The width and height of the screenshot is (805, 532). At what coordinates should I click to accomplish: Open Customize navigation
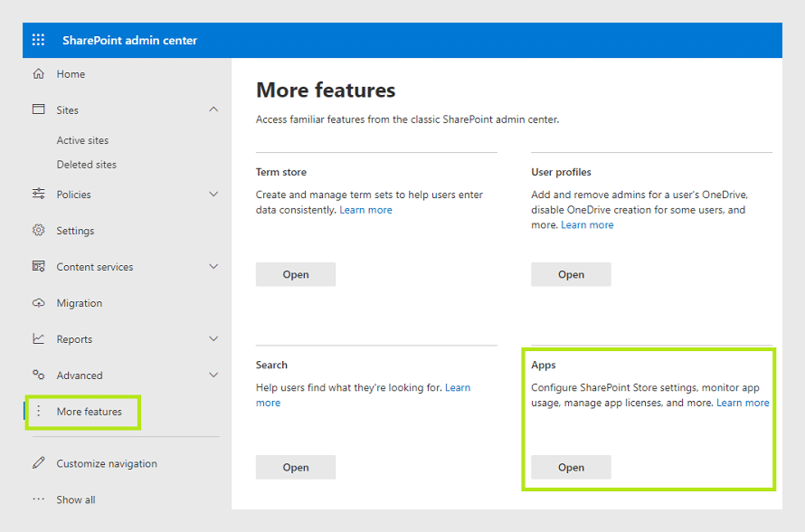click(107, 463)
